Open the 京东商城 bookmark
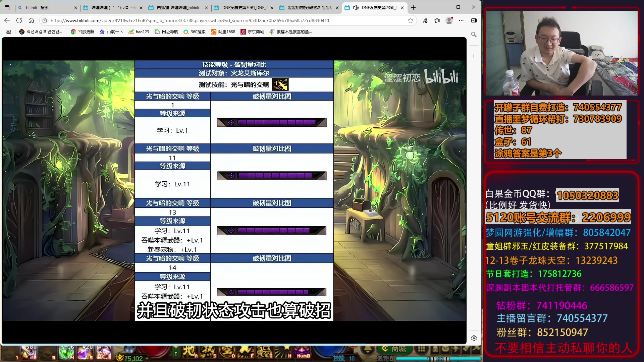Image resolution: width=644 pixels, height=362 pixels. coord(252,32)
